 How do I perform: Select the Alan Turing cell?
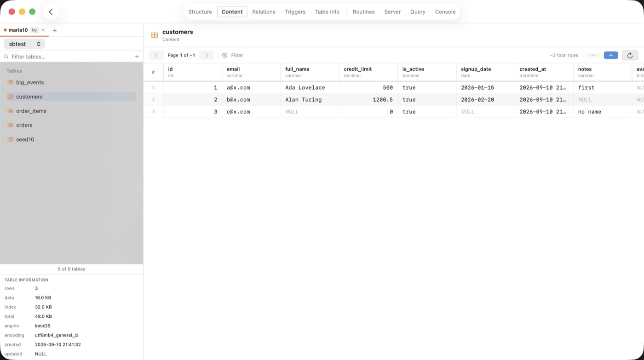click(310, 99)
